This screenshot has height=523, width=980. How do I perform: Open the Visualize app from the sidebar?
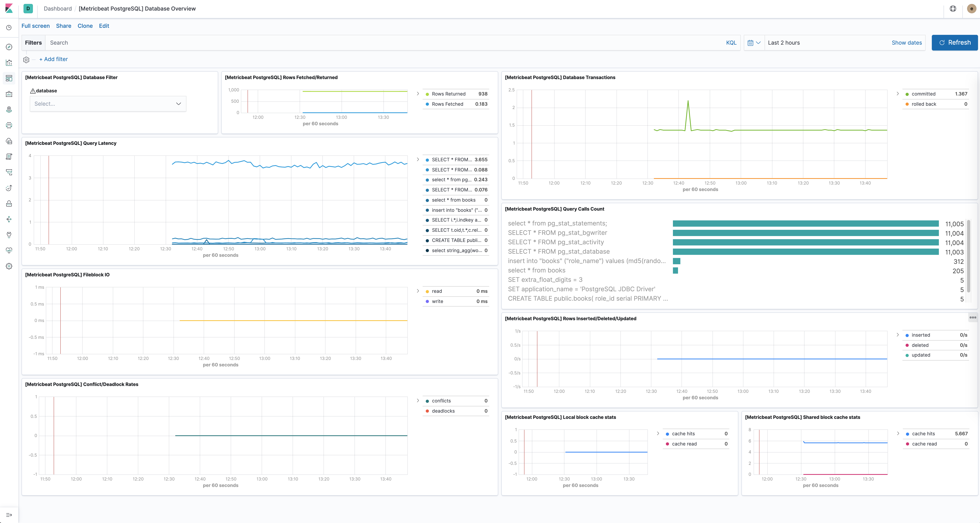click(9, 63)
